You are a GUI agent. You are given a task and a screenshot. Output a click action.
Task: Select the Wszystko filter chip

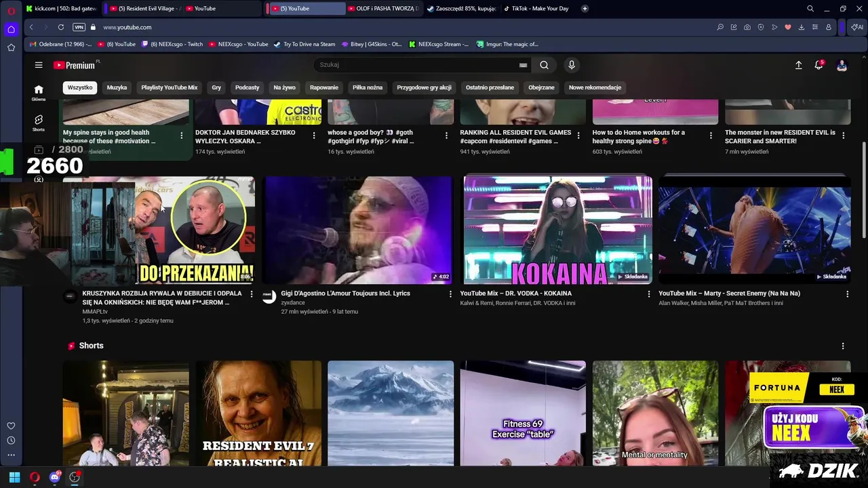click(x=80, y=87)
